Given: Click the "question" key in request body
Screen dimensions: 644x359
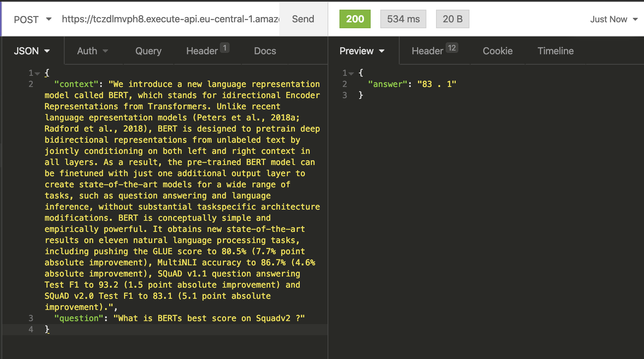Looking at the screenshot, I should coord(78,318).
